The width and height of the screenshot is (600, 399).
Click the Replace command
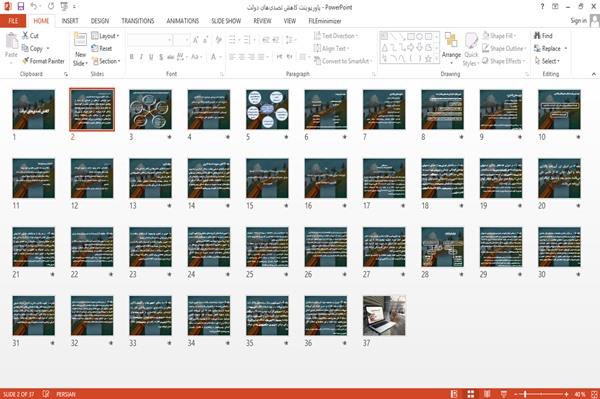550,48
